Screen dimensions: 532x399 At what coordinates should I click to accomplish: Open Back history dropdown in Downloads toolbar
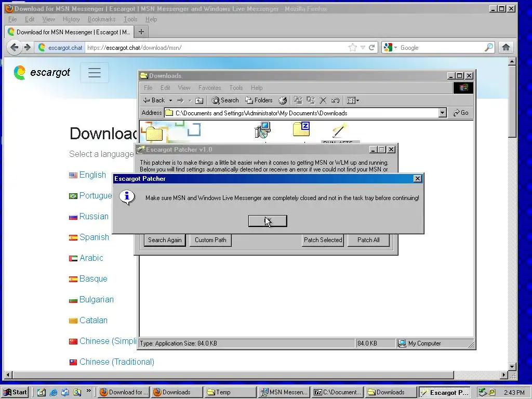[170, 100]
